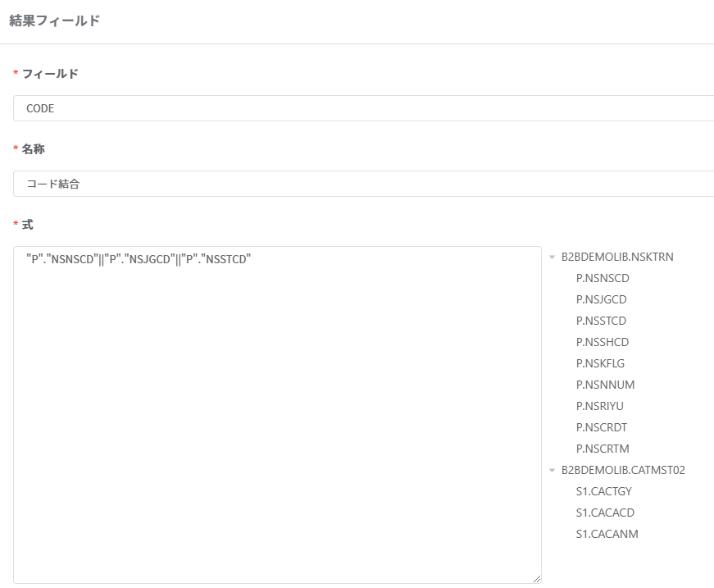Pick the P.NSCRTM column
The width and height of the screenshot is (714, 588).
(x=603, y=449)
